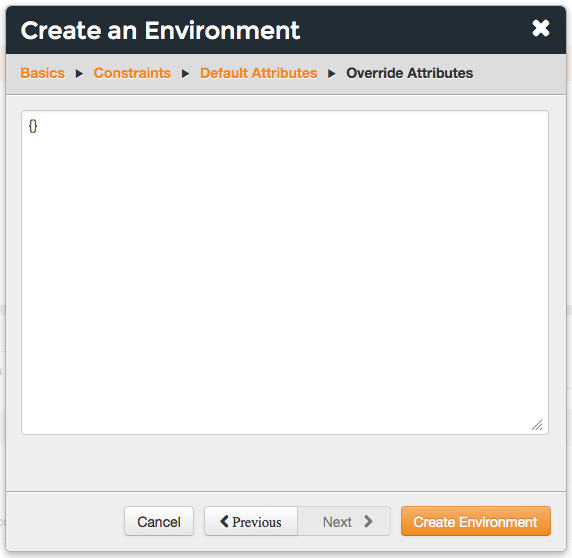Focus the override attributes JSON text area
Image resolution: width=572 pixels, height=558 pixels.
(x=285, y=272)
